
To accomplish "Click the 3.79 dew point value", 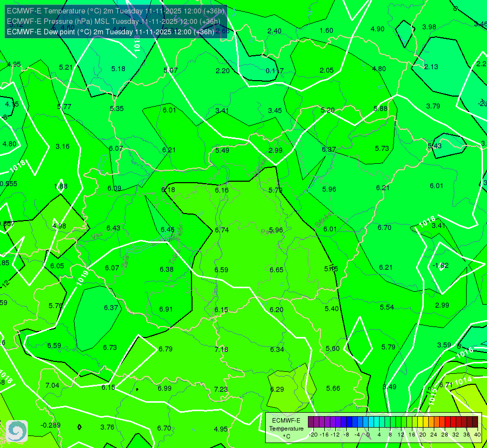I will (433, 106).
